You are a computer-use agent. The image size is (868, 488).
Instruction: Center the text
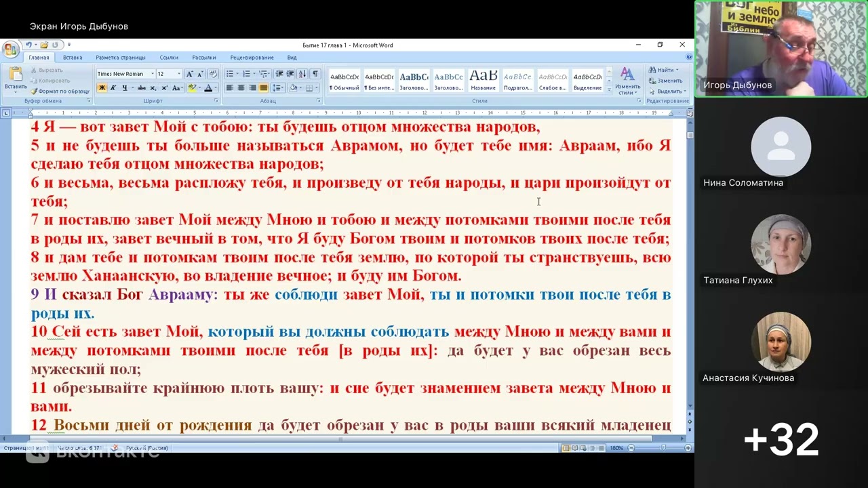[x=241, y=88]
